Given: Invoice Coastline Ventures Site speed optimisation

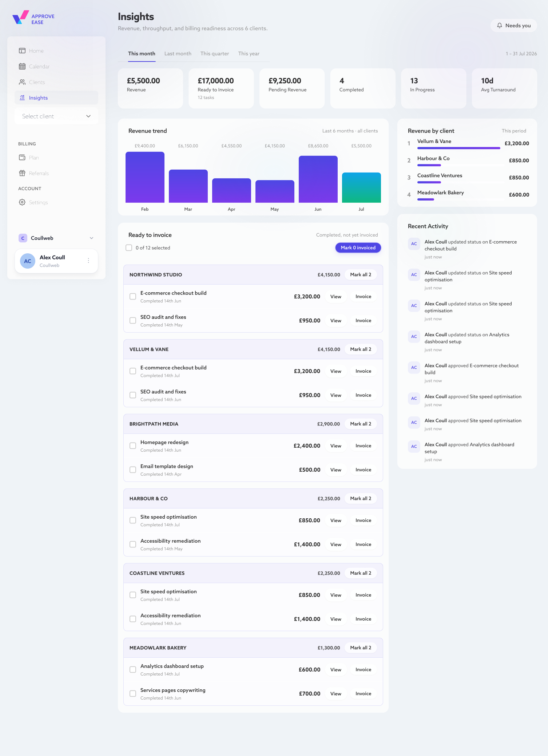Looking at the screenshot, I should click(x=364, y=595).
